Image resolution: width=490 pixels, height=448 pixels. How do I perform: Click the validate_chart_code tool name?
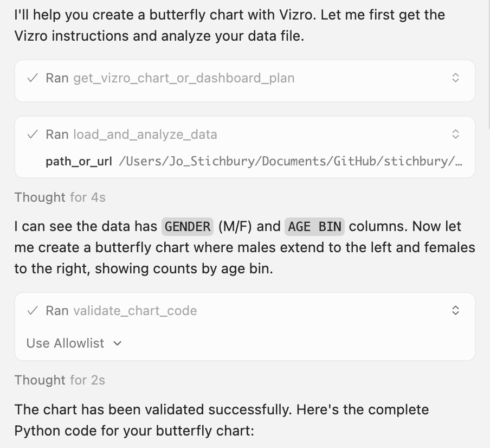pyautogui.click(x=135, y=311)
